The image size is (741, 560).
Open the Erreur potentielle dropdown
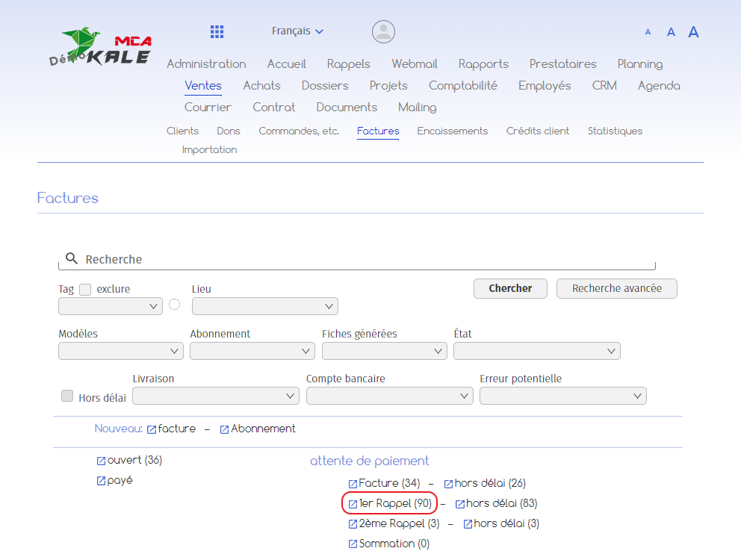pyautogui.click(x=562, y=396)
